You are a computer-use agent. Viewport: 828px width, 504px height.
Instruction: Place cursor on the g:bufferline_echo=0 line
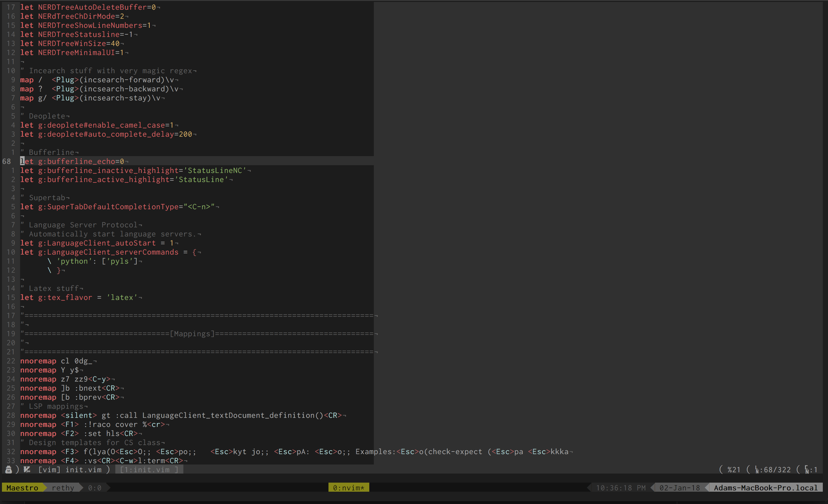point(81,161)
